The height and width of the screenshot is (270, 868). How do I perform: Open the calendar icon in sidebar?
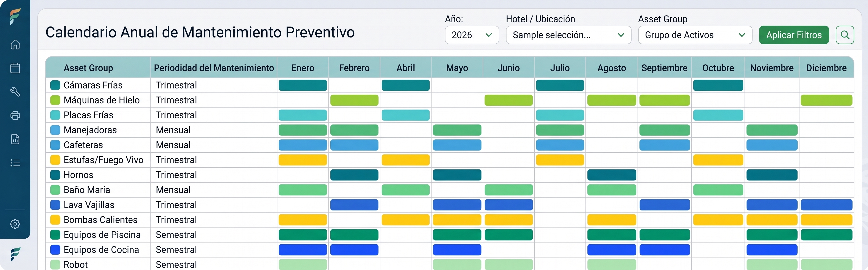tap(15, 68)
